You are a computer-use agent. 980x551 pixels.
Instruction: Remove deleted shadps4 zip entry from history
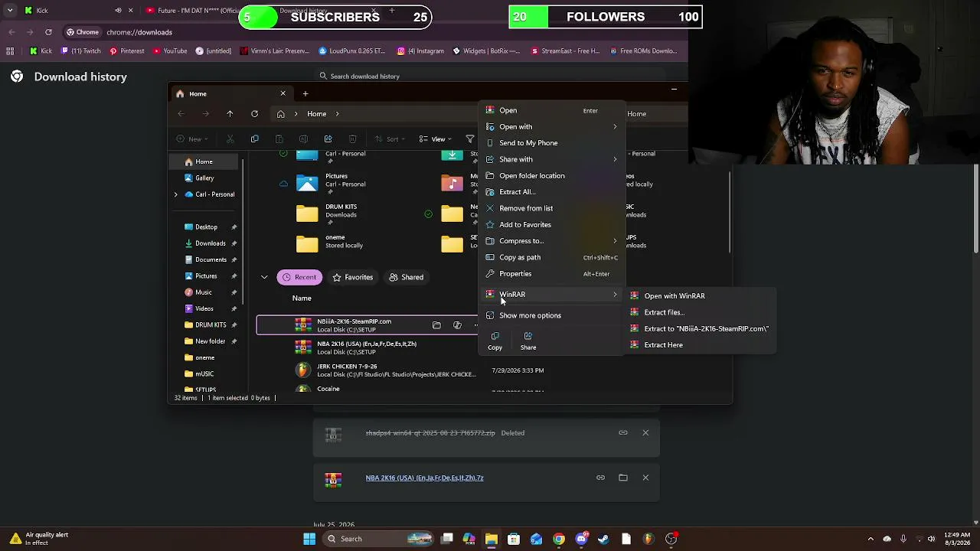point(645,433)
